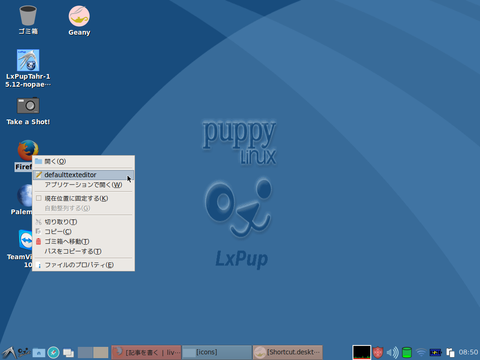This screenshot has width=480, height=360.
Task: Open the volume speaker tray icon
Action: point(392,352)
